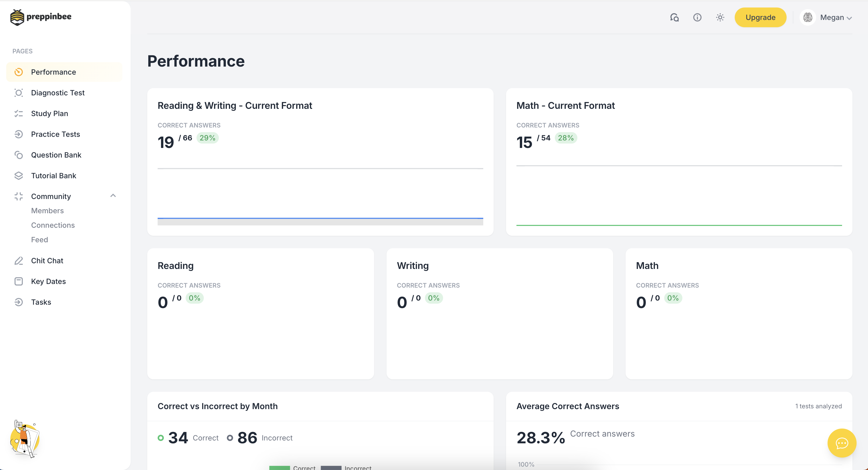Click the Diagnostic Test sidebar icon
868x470 pixels.
point(18,92)
